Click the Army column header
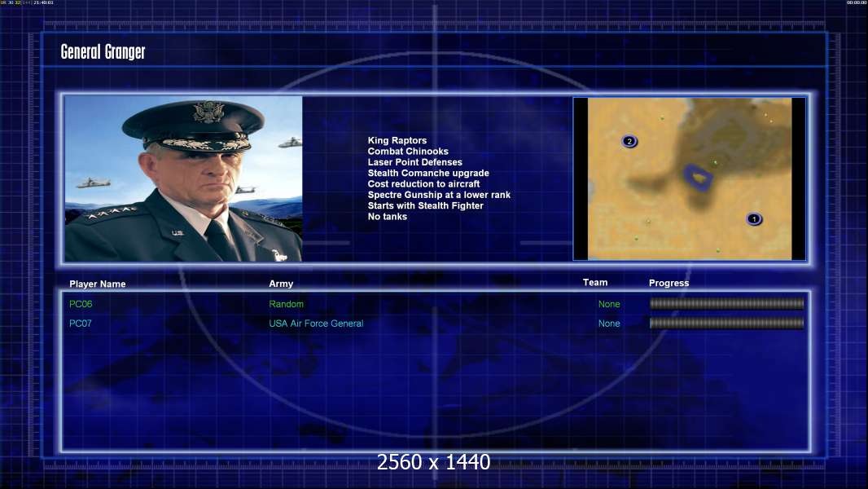Screen dimensions: 868x489 pos(281,284)
